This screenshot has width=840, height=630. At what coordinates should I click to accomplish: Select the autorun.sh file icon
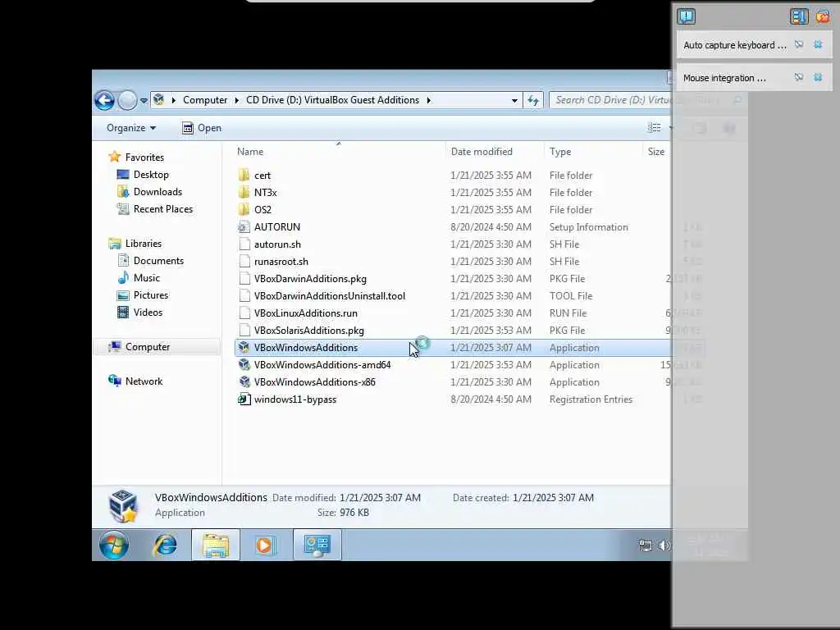tap(244, 244)
